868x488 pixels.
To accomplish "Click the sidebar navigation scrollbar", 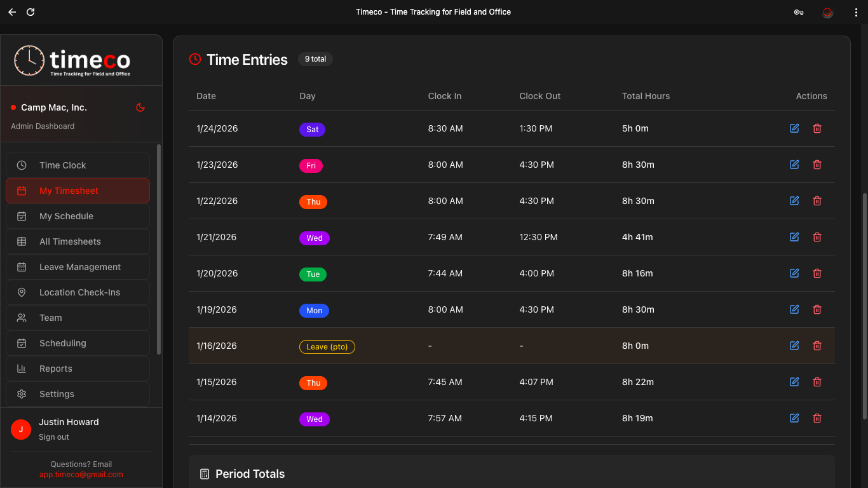I will [x=159, y=249].
